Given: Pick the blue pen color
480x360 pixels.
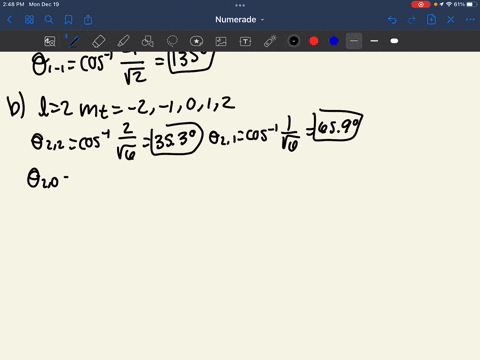Looking at the screenshot, I should pos(334,41).
